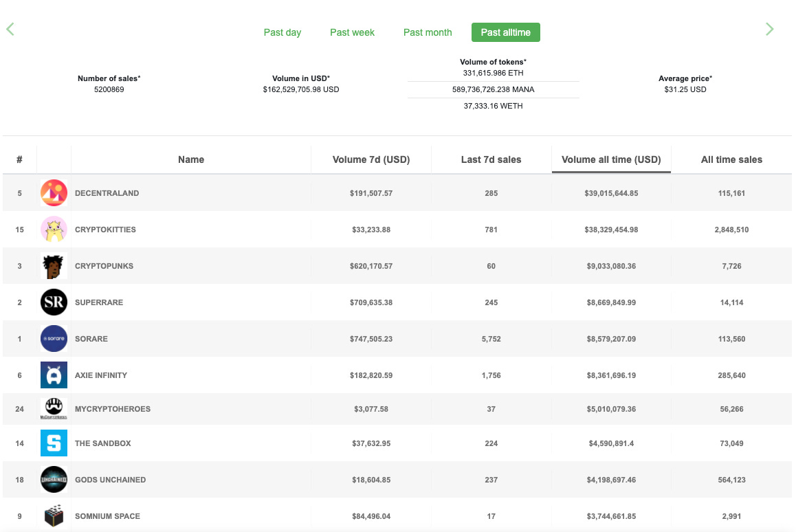Click the CryptoKitties cat logo
Viewport: 796px width, 532px height.
pos(54,230)
